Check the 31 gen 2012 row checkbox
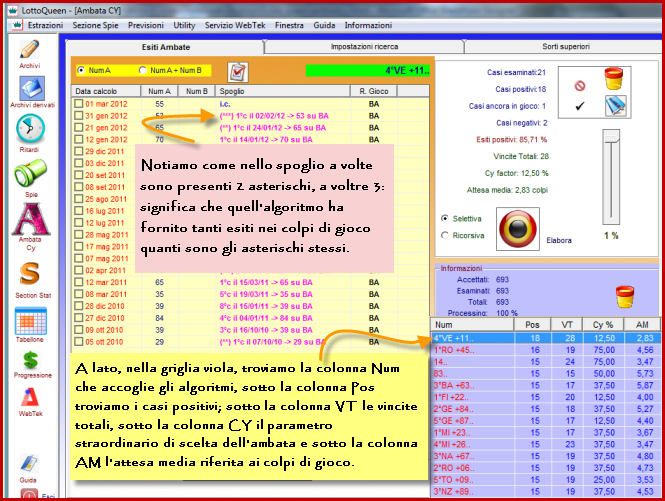Image resolution: width=665 pixels, height=501 pixels. (78, 115)
